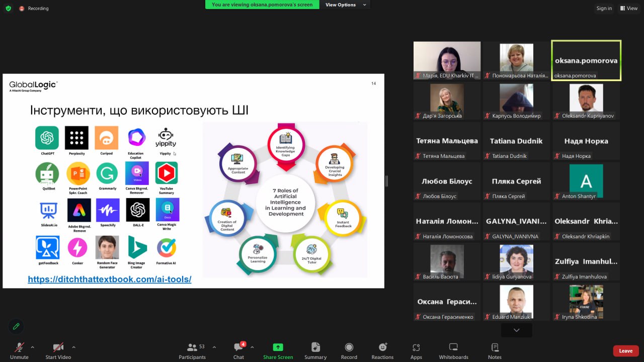The image size is (644, 362).
Task: Click the green Share Screen button
Action: (x=278, y=350)
